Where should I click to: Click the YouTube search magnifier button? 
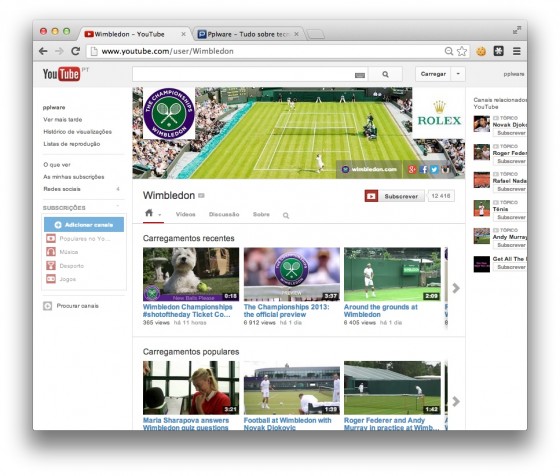point(385,74)
